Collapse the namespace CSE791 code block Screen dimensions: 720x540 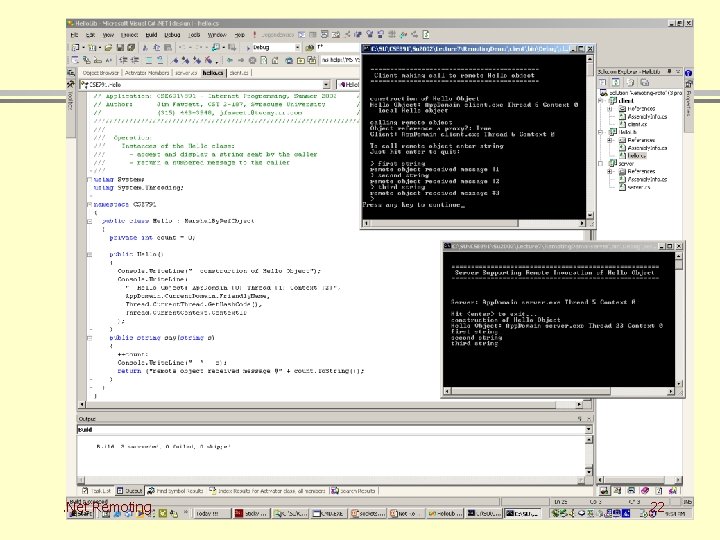click(x=88, y=203)
